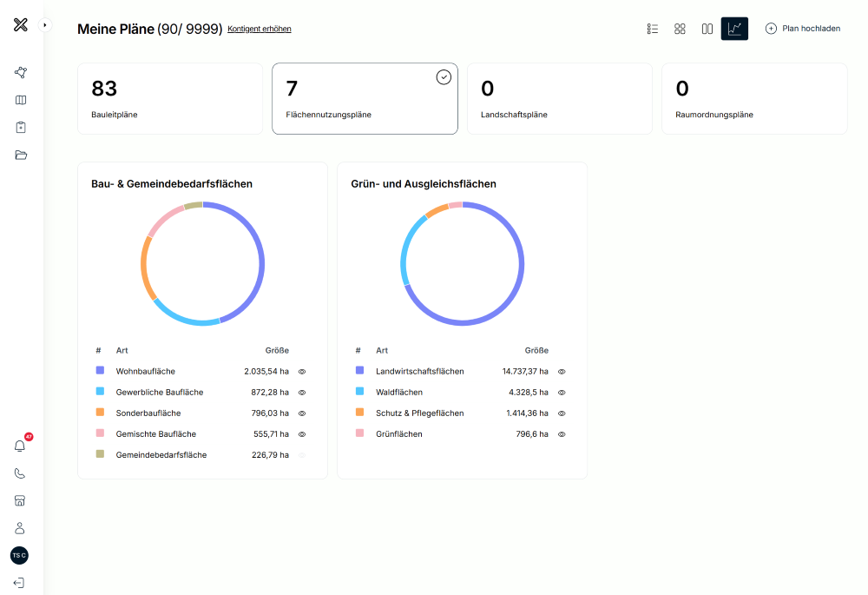The height and width of the screenshot is (595, 868).
Task: Click the 226,79 ha value
Action: point(270,455)
